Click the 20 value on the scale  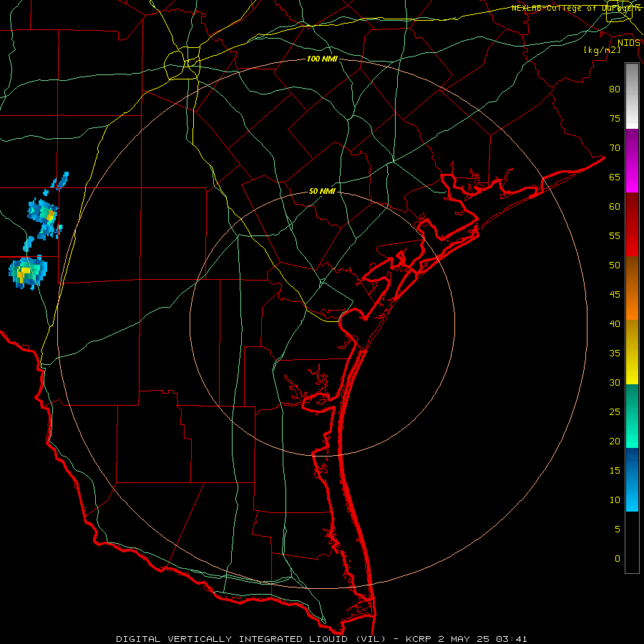[x=615, y=441]
